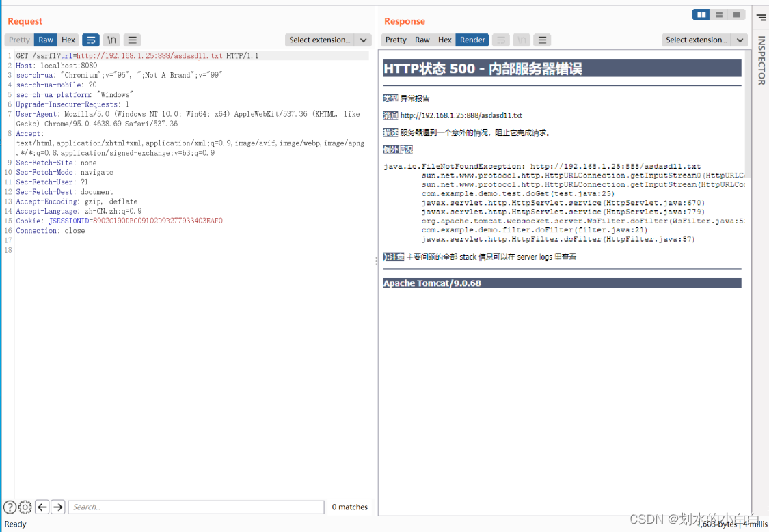
Task: Open Response Select extension dropdown
Action: coord(697,40)
